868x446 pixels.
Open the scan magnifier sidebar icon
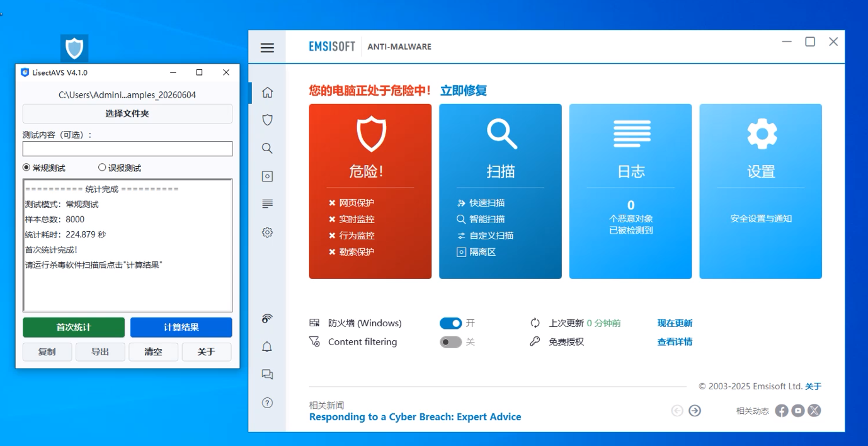click(267, 148)
